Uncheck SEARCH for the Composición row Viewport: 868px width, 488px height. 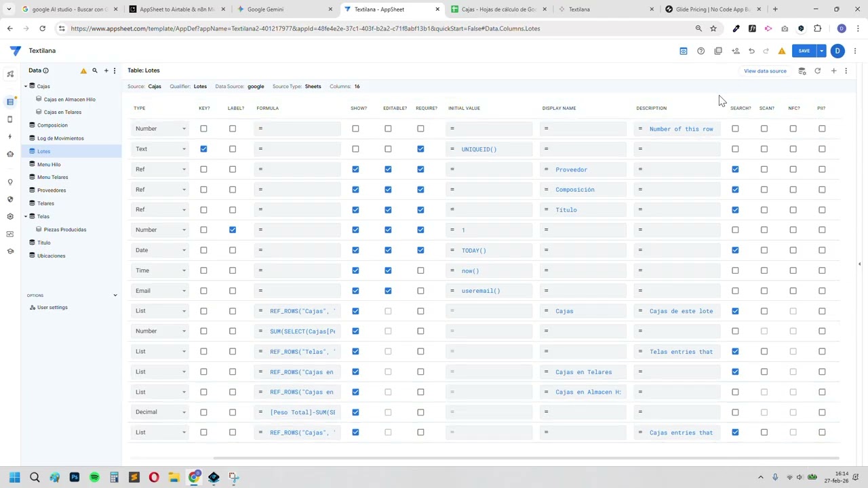click(x=735, y=190)
